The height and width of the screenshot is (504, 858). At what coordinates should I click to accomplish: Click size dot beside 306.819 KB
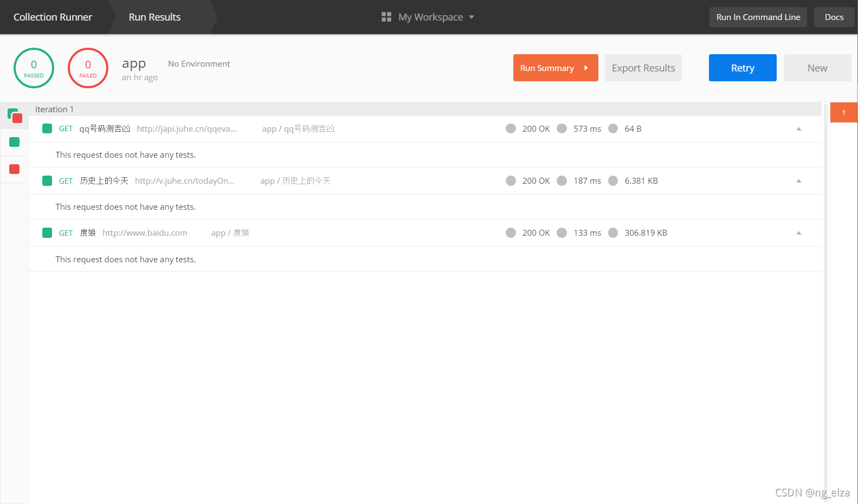point(613,232)
